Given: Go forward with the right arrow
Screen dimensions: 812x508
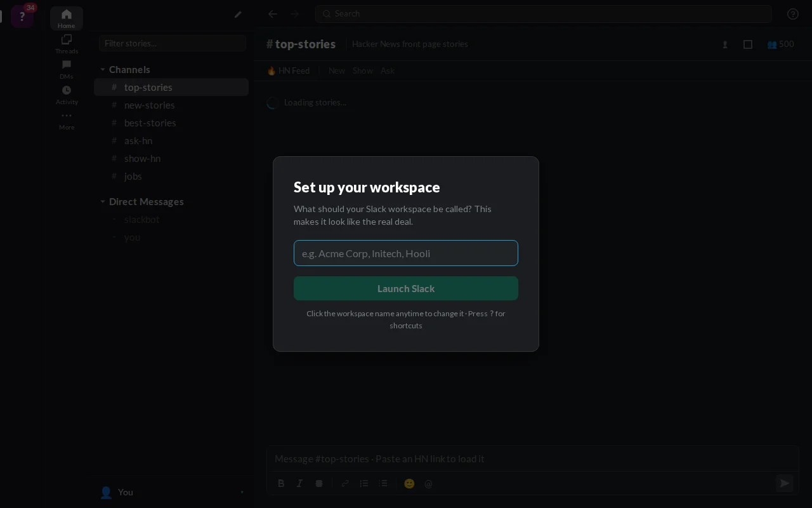Looking at the screenshot, I should 294,14.
